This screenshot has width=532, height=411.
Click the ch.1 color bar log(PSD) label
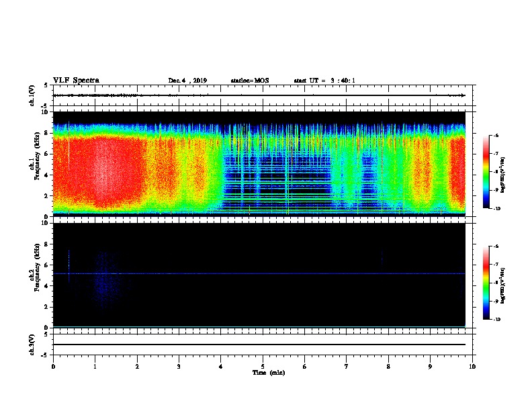[x=503, y=175]
